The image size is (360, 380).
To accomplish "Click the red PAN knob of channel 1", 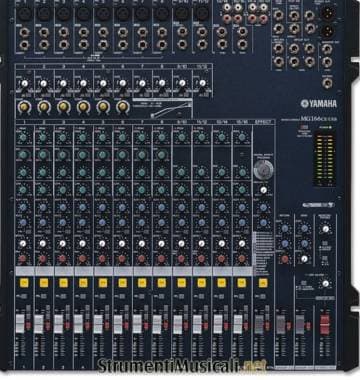I will pos(23,258).
